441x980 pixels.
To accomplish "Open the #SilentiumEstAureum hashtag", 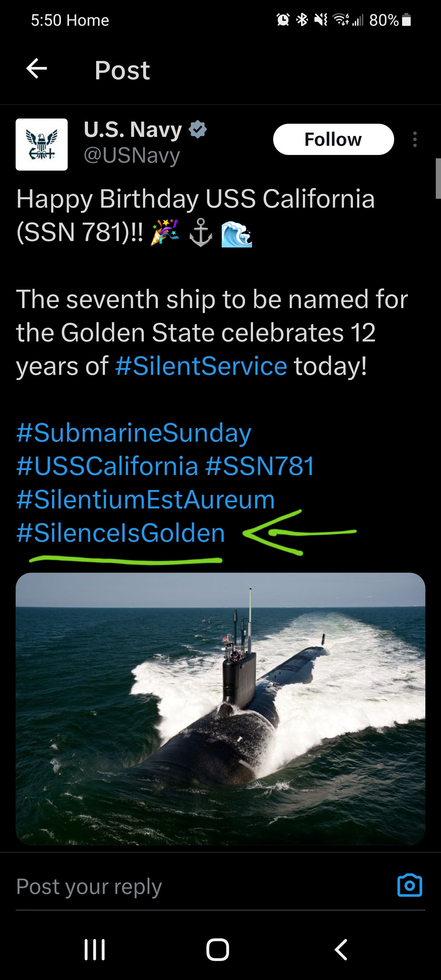I will point(146,499).
